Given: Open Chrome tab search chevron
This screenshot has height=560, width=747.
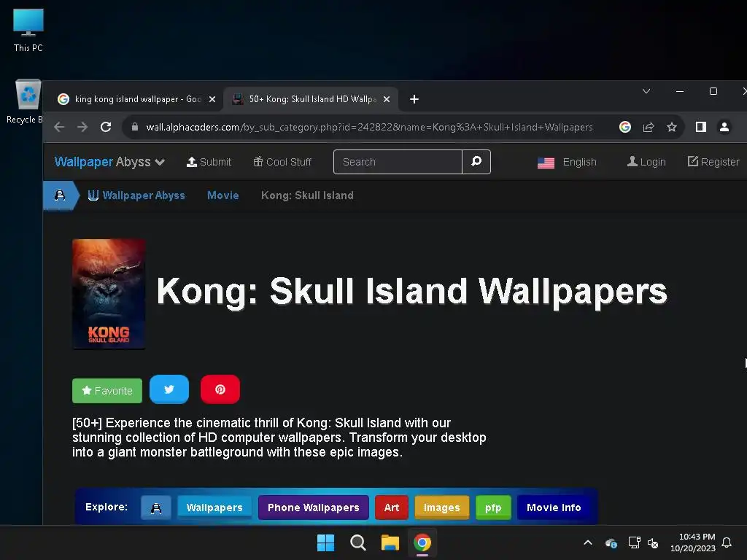Looking at the screenshot, I should 646,91.
